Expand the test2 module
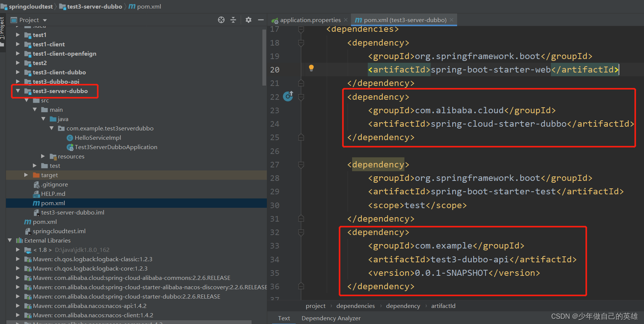 [18, 63]
